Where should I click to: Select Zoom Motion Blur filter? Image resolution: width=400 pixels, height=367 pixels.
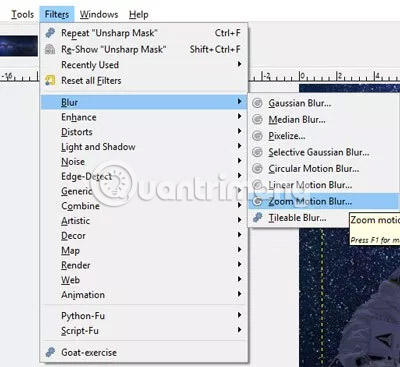[323, 201]
